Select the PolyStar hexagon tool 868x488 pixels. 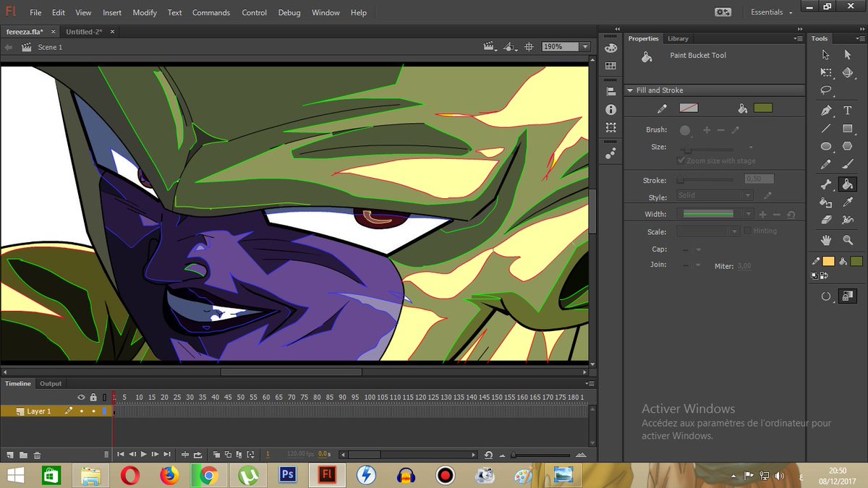pyautogui.click(x=848, y=147)
